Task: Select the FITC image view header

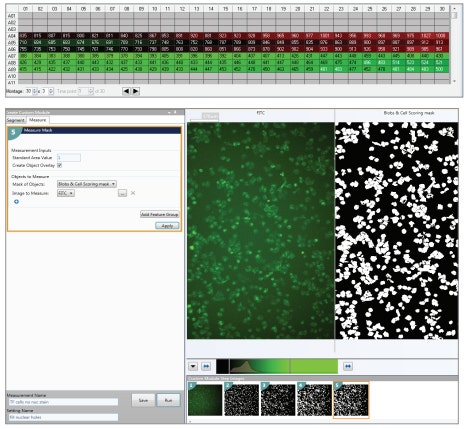Action: [x=261, y=113]
